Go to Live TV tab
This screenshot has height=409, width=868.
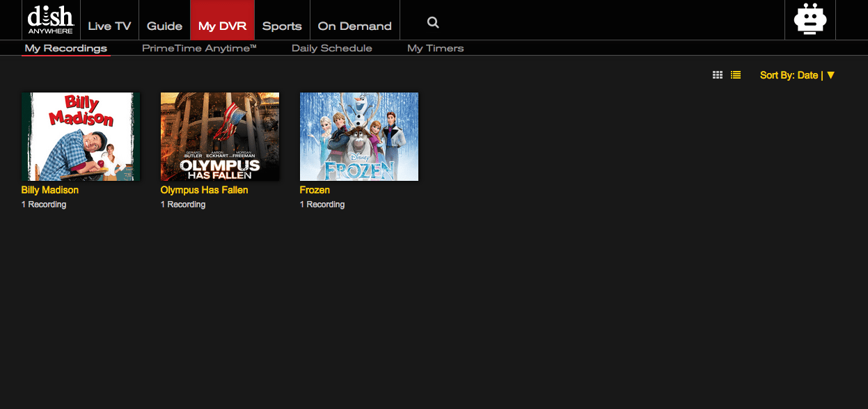coord(109,26)
